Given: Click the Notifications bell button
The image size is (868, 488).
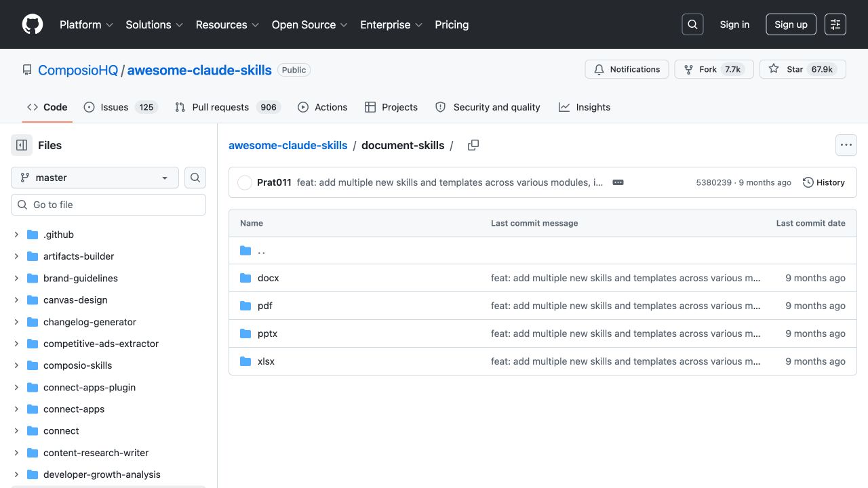Looking at the screenshot, I should coord(627,69).
